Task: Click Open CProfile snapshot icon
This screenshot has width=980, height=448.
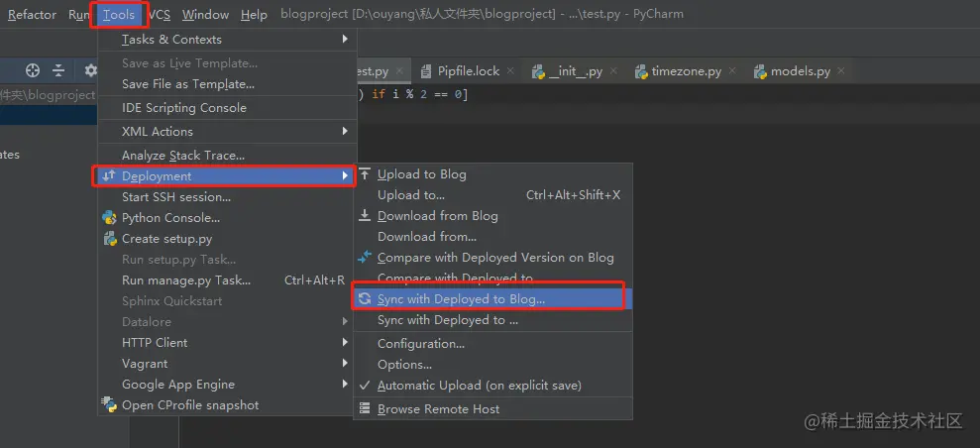Action: (109, 404)
